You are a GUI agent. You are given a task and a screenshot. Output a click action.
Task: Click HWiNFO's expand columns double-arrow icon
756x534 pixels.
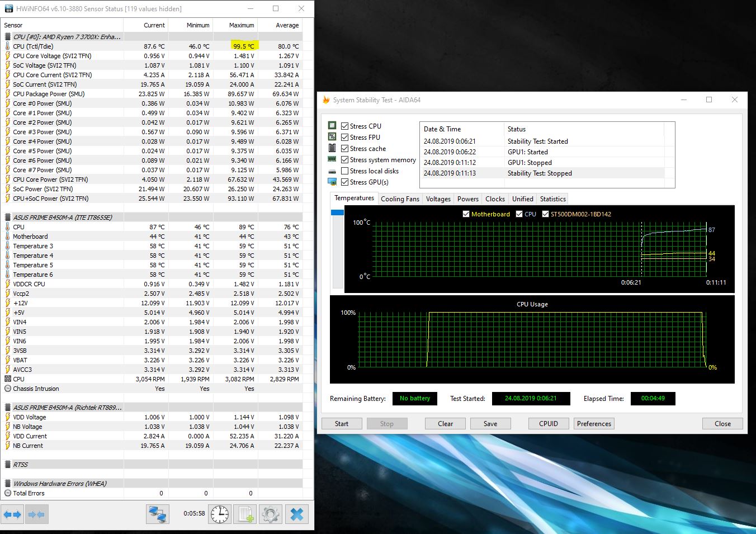point(13,514)
